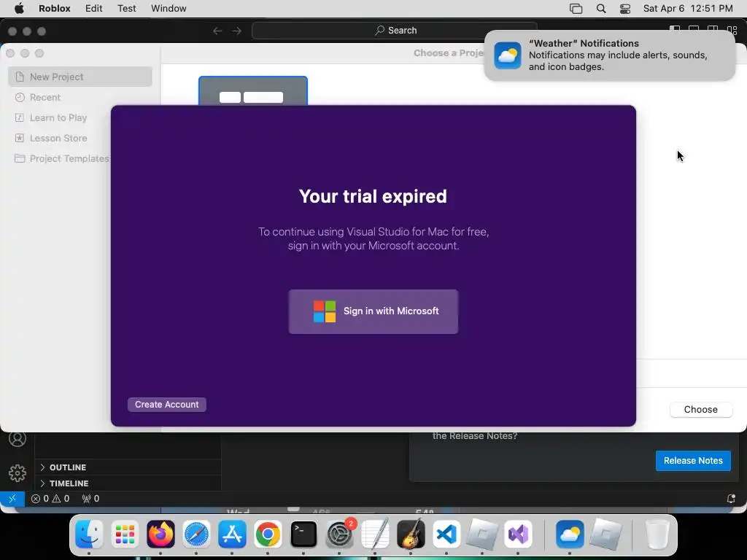Click the Recent clock icon
The image size is (747, 560).
click(20, 97)
